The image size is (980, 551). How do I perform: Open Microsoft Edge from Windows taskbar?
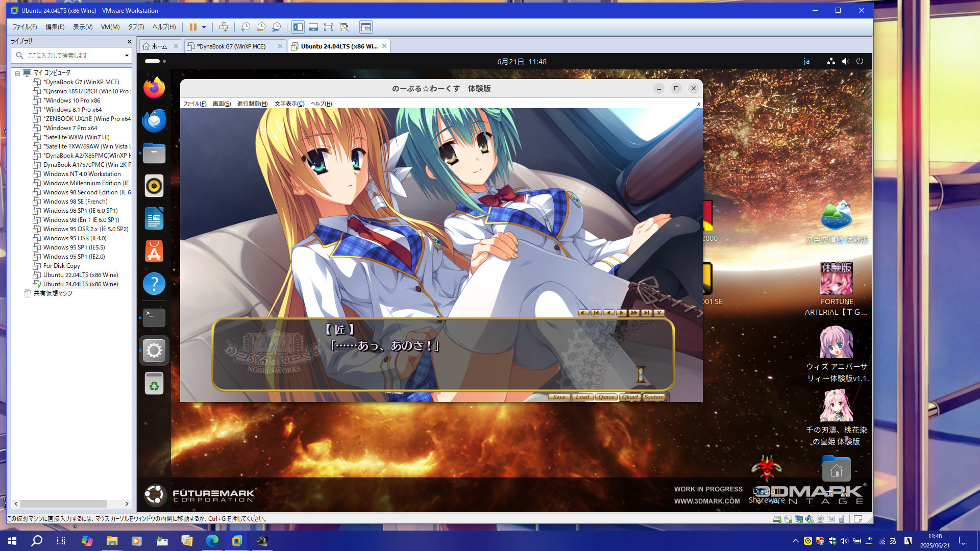click(x=212, y=541)
